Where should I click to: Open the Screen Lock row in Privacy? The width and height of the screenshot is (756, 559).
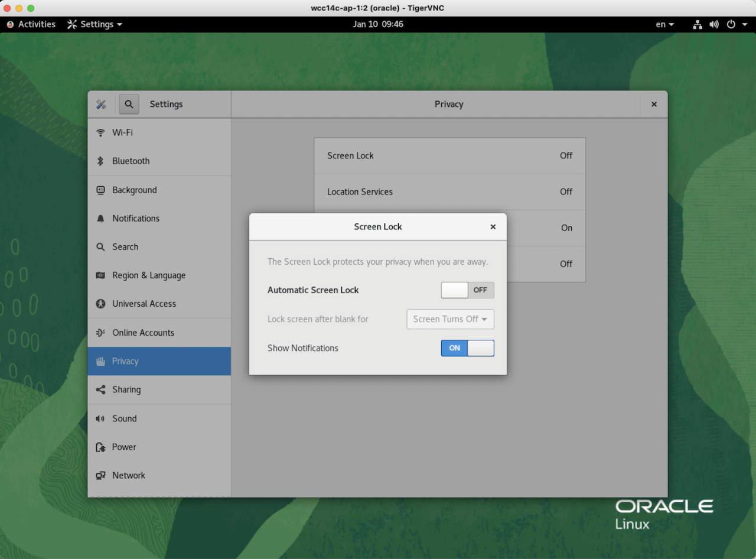point(449,156)
